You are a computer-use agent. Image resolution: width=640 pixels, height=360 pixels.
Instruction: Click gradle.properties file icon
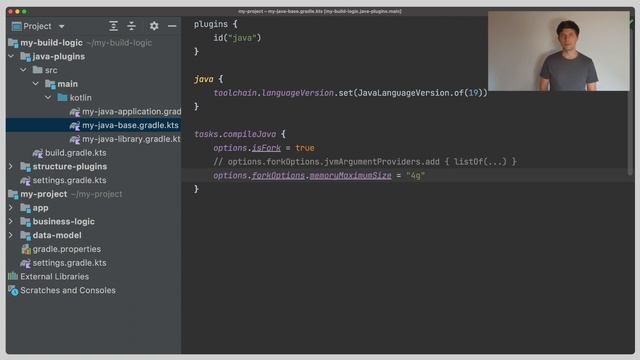tap(26, 249)
